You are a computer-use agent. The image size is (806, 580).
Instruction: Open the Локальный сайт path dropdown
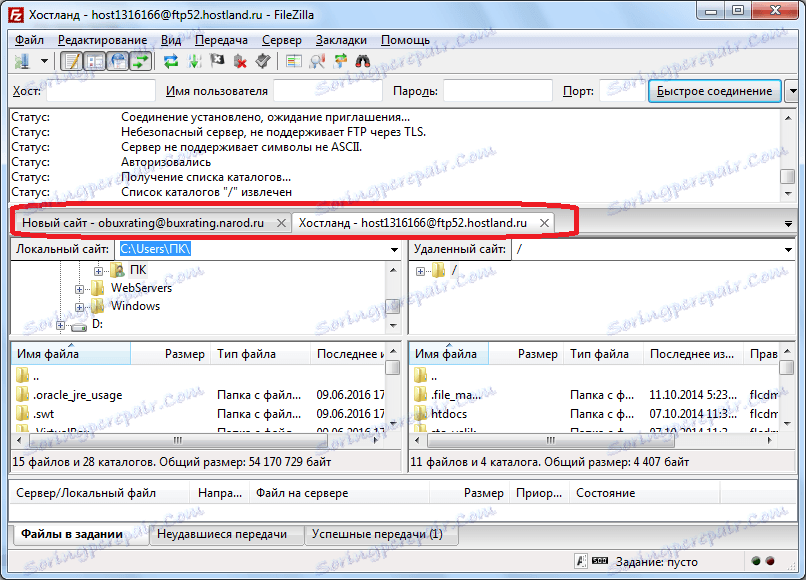[x=394, y=249]
